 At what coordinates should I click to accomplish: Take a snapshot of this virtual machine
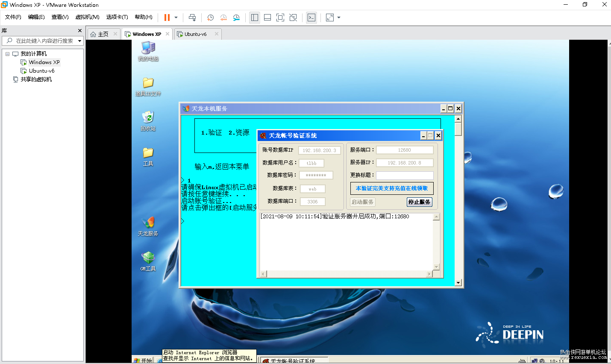[210, 18]
